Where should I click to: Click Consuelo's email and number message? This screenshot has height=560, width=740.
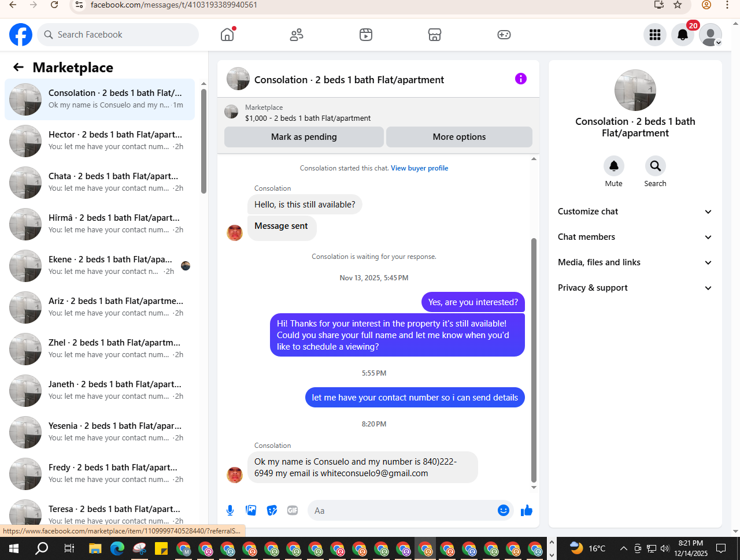click(x=362, y=467)
